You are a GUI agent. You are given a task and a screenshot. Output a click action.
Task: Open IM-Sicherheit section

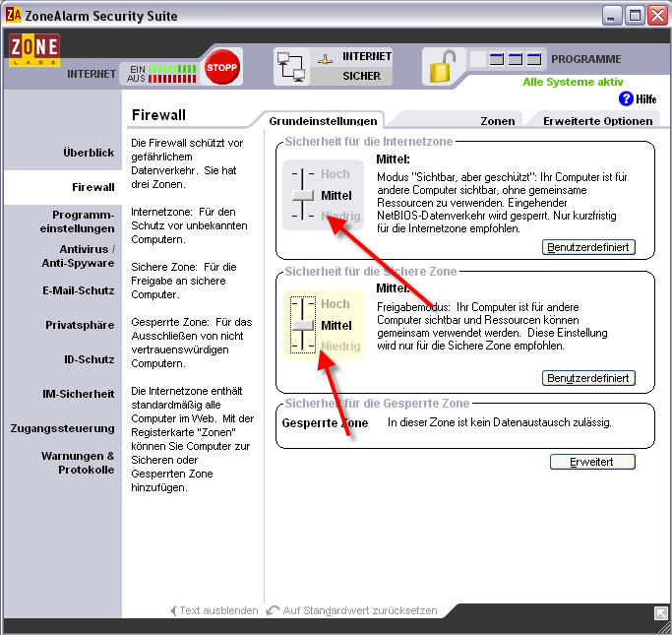(x=79, y=394)
